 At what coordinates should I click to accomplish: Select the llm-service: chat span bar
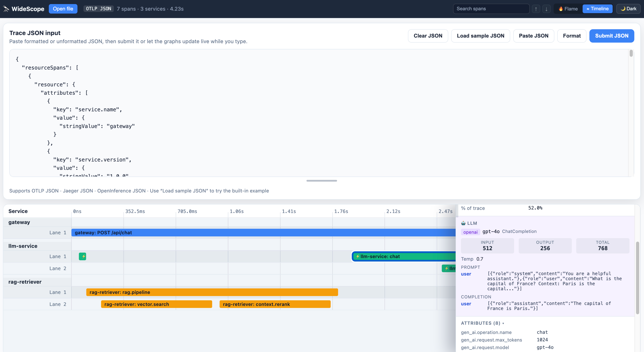[x=404, y=256]
